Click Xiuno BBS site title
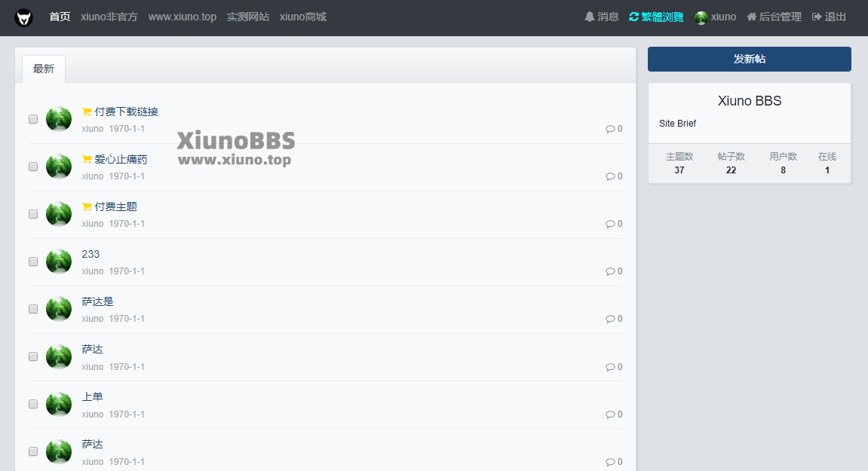 tap(750, 101)
